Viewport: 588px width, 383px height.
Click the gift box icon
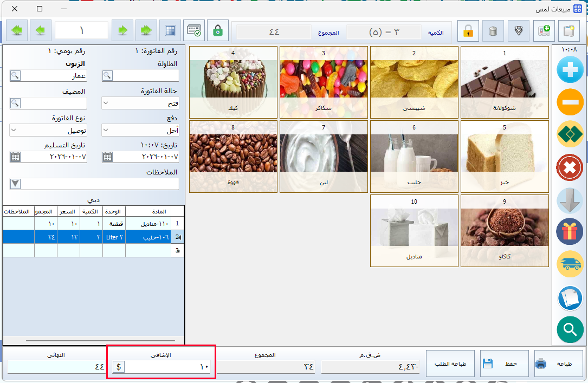click(x=570, y=232)
